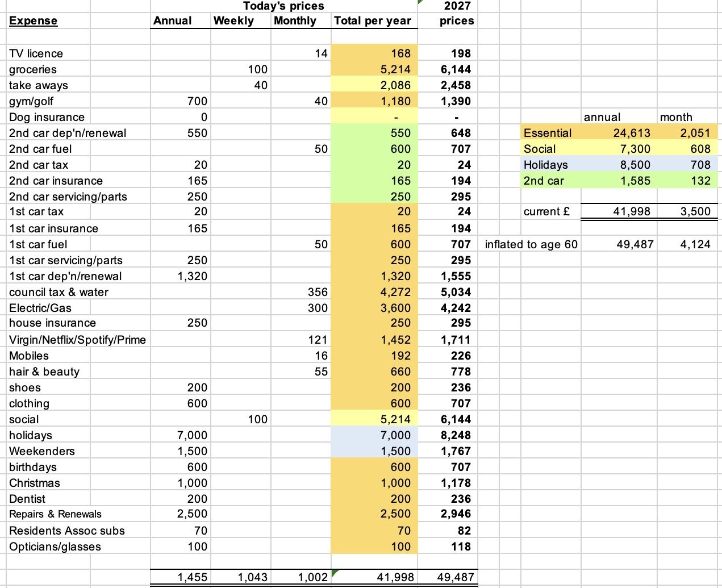Click 1st car dep'n/renewal annual 1,320
This screenshot has width=722, height=588.
click(x=192, y=276)
